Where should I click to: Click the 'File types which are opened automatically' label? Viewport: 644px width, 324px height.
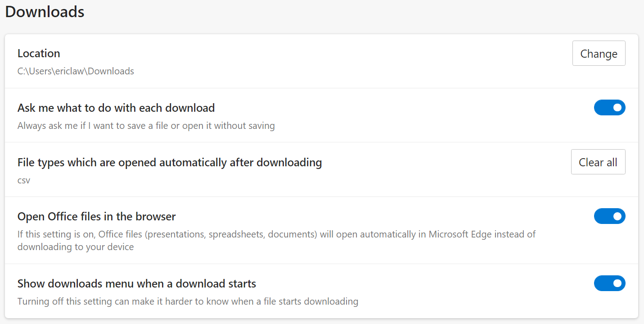tap(170, 162)
